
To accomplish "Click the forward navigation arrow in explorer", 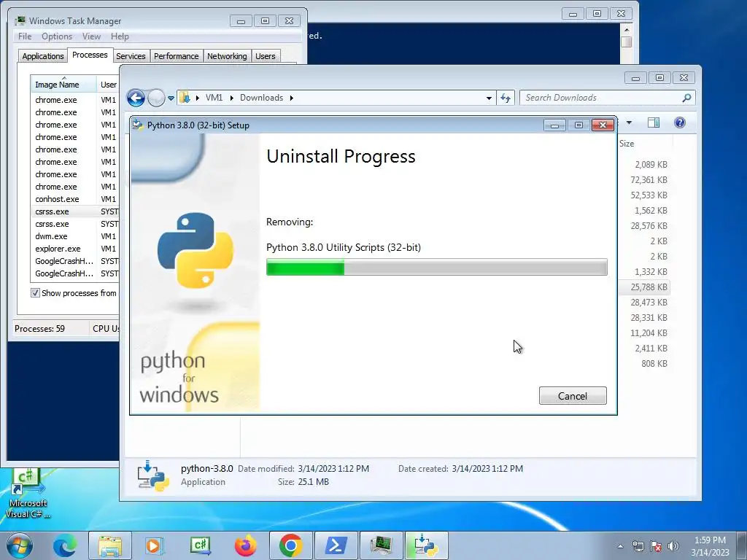I will coord(156,98).
